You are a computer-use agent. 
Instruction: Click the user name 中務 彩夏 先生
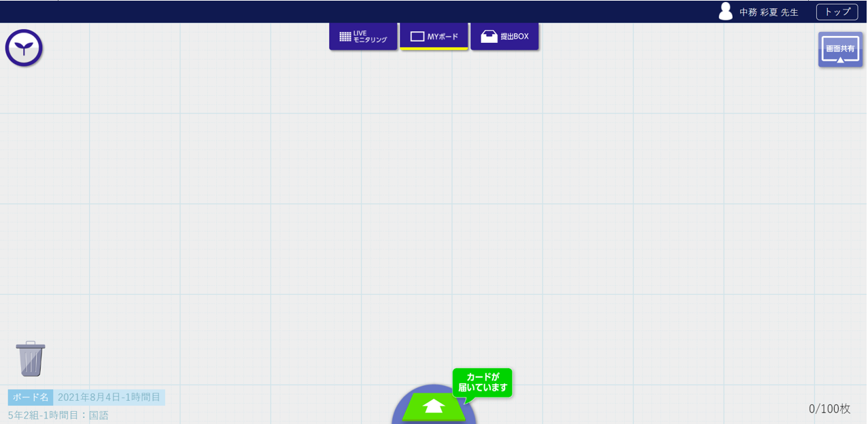769,12
